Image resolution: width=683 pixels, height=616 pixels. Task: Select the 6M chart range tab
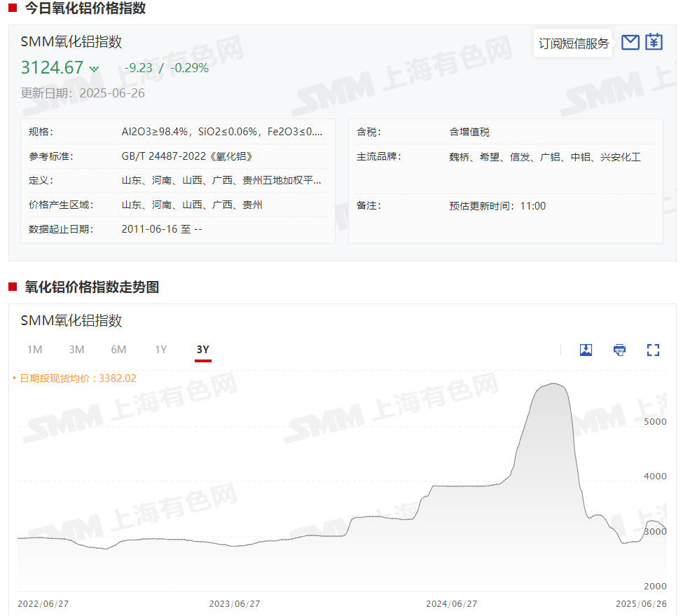118,350
